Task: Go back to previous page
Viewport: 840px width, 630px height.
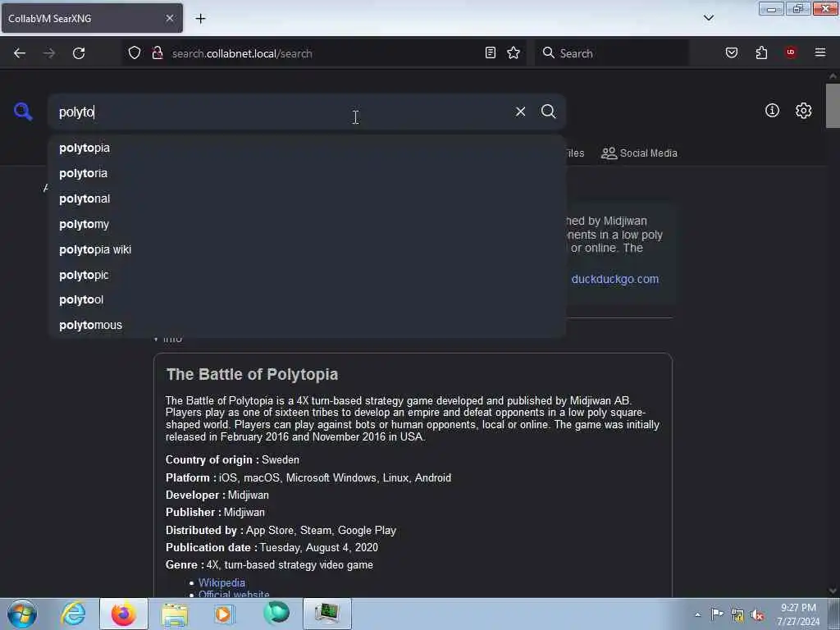Action: (x=20, y=53)
